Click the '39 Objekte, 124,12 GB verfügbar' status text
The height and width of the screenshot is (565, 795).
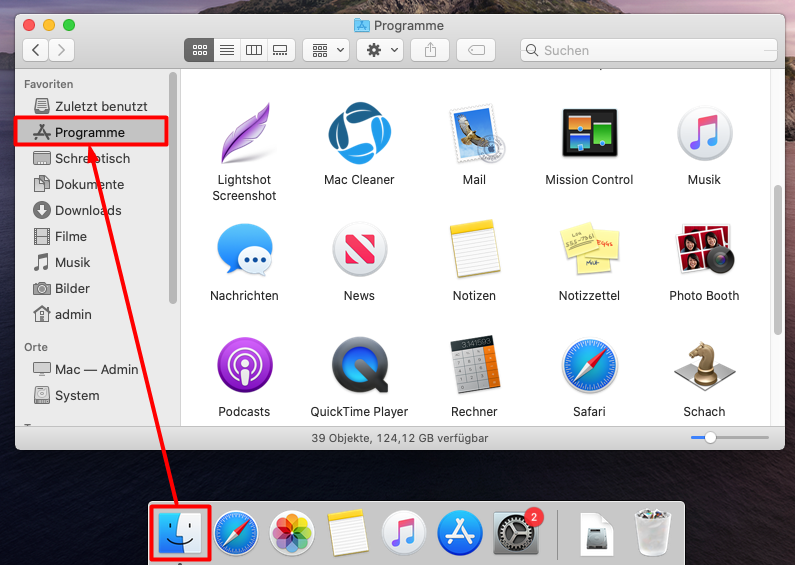point(400,438)
